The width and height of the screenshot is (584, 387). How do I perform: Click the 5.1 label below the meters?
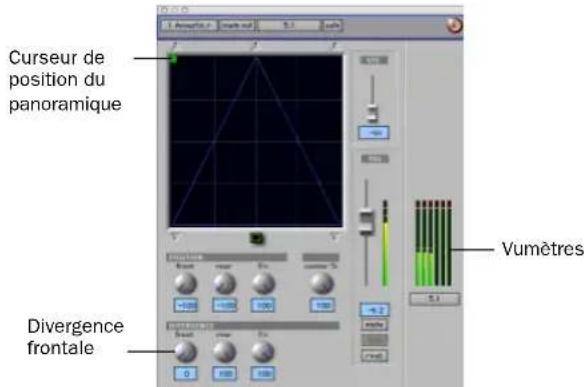434,299
